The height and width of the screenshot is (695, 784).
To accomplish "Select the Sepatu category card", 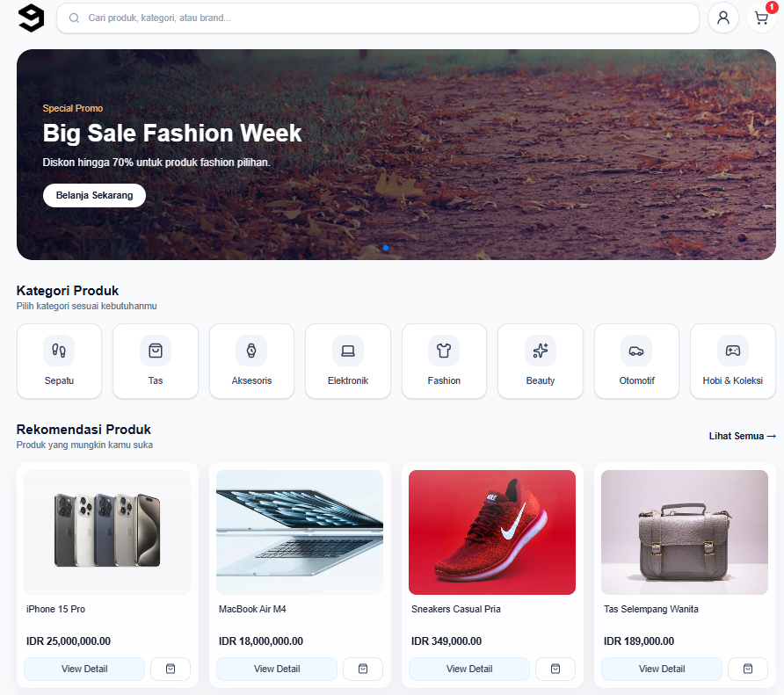I will tap(59, 361).
